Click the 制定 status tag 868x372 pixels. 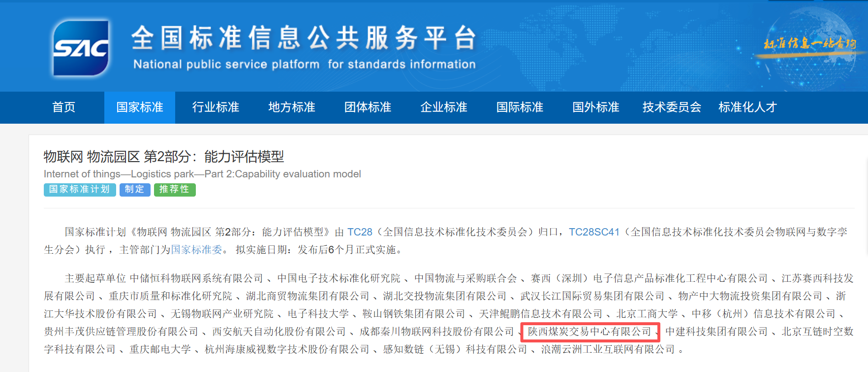(135, 190)
